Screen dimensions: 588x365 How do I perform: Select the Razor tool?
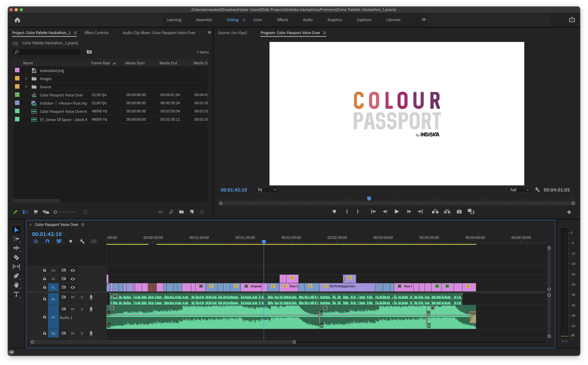[16, 257]
